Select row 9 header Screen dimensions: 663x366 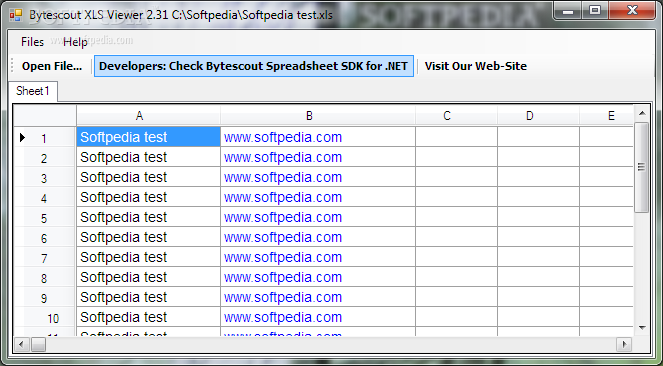point(45,297)
